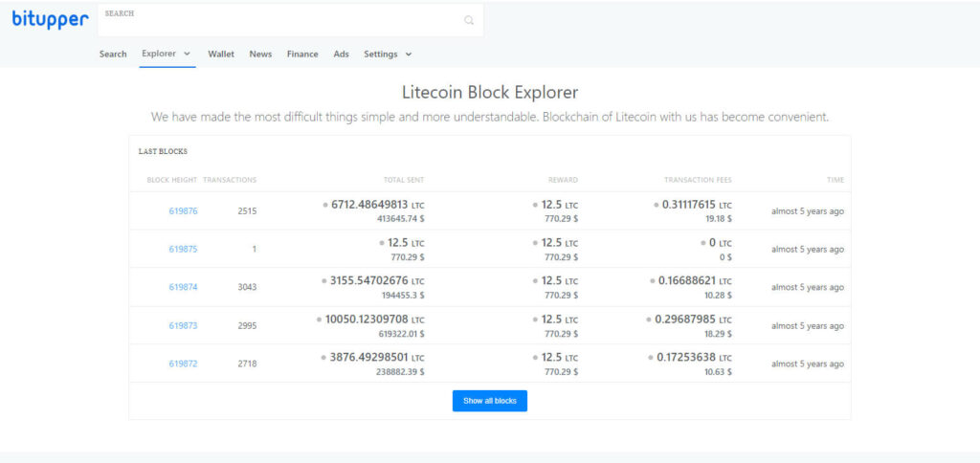Viewport: 980px width, 463px height.
Task: Select transaction count 3043
Action: pos(248,287)
